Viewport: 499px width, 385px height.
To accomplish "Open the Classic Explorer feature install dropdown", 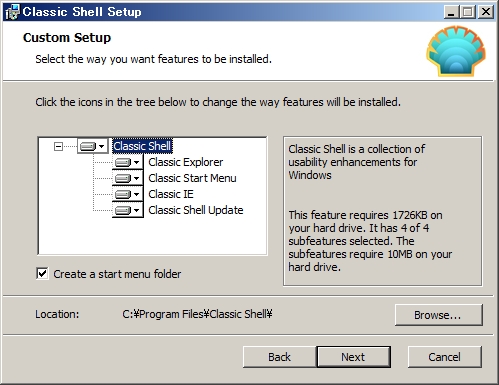I will point(128,162).
